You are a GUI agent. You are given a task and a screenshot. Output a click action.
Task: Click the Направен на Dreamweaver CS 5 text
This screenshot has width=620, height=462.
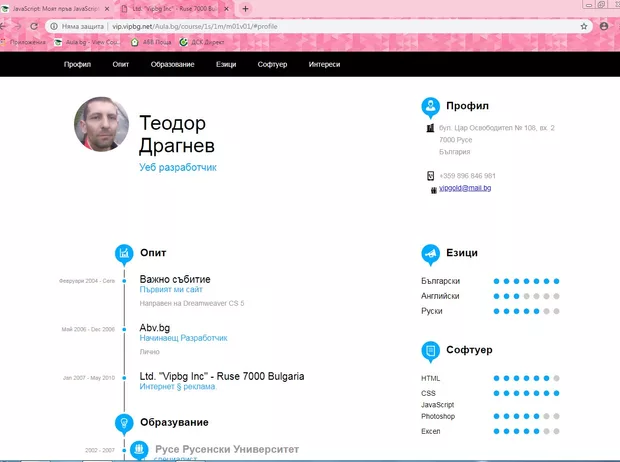pos(192,303)
